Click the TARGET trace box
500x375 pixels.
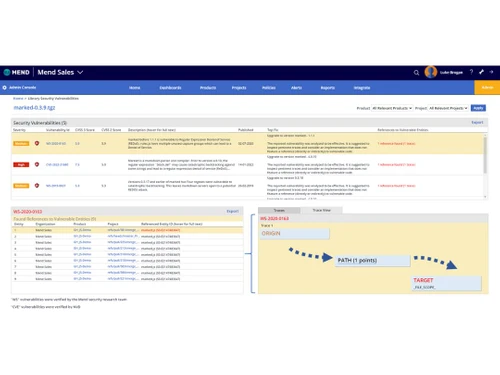[x=447, y=283]
